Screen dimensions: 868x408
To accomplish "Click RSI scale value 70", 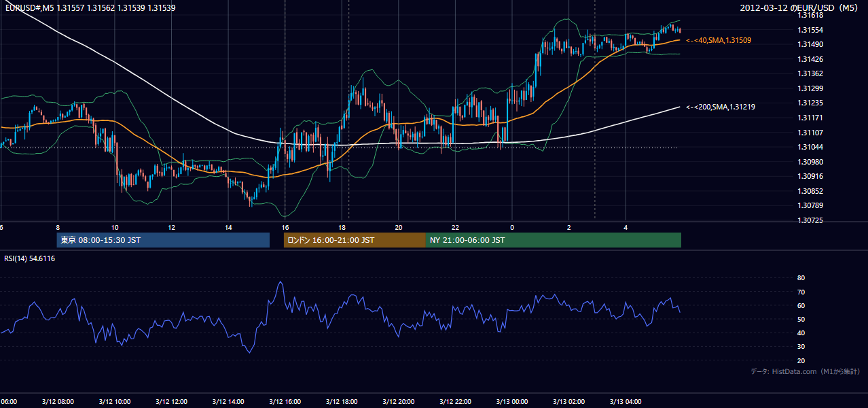I will tap(801, 292).
